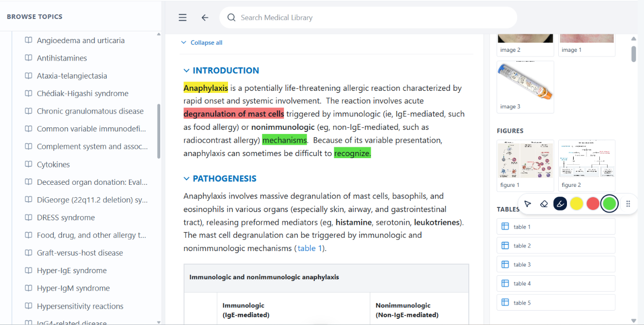Click the yellow highlighted word Anaphylaxis

coord(206,88)
